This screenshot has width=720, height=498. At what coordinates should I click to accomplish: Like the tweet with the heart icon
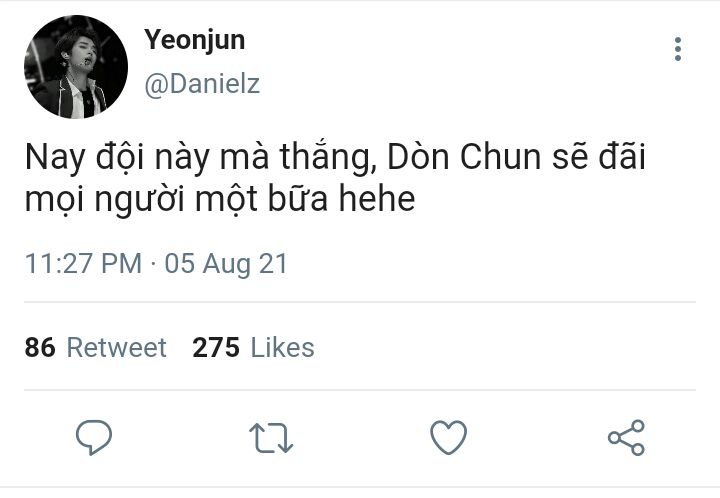[448, 437]
